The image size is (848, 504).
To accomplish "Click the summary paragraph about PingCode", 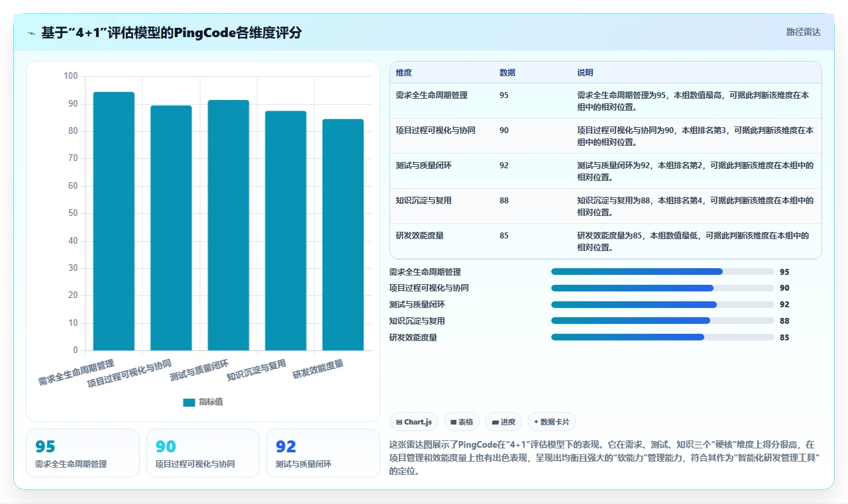I will point(605,458).
